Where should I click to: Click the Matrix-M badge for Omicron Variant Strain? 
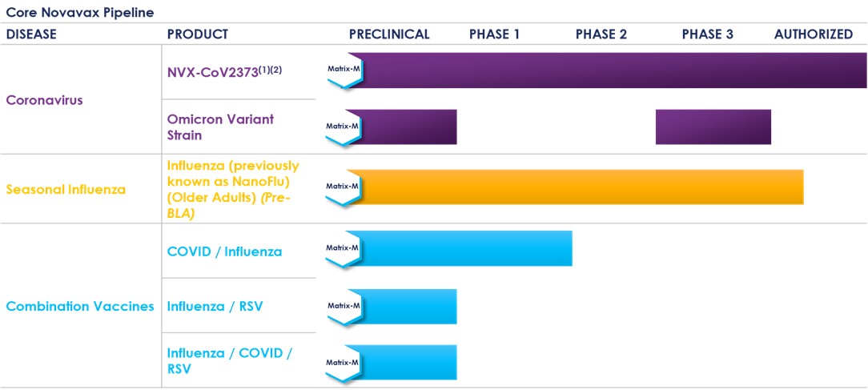[x=344, y=127]
